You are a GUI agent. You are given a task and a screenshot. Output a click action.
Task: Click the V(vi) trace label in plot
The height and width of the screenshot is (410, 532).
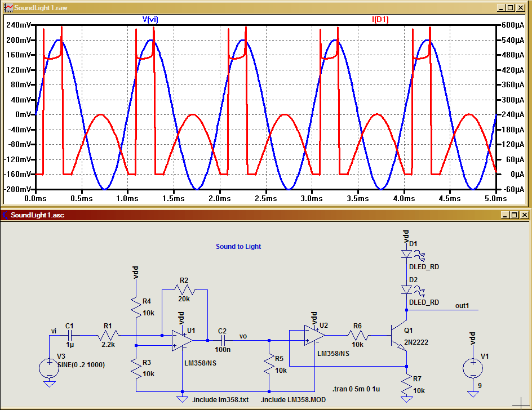pos(150,19)
